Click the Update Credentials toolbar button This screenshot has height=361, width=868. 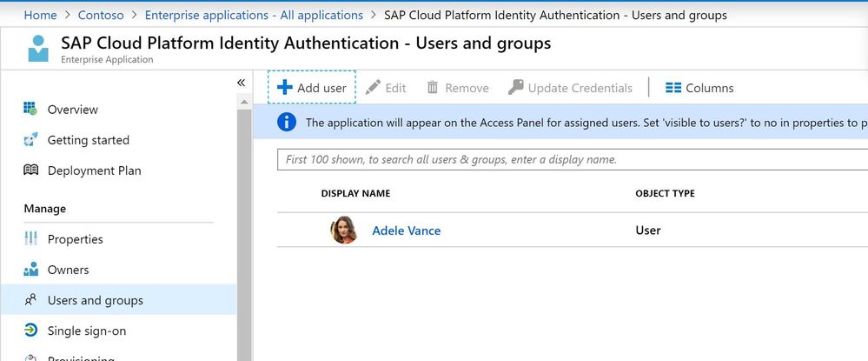click(x=570, y=88)
